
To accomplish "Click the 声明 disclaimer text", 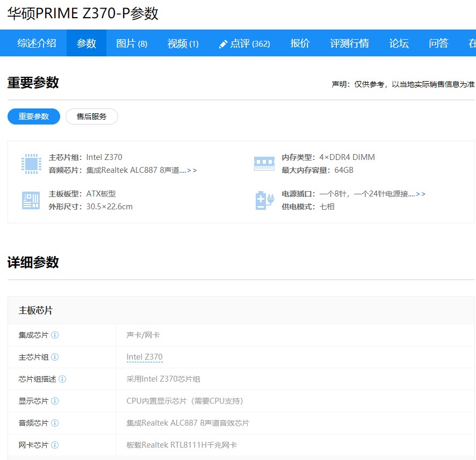I will coord(403,84).
